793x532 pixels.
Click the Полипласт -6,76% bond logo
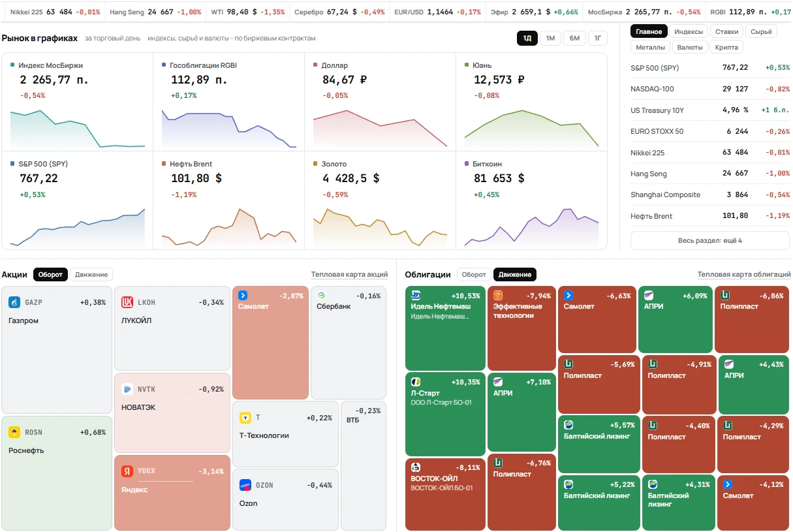coord(498,463)
